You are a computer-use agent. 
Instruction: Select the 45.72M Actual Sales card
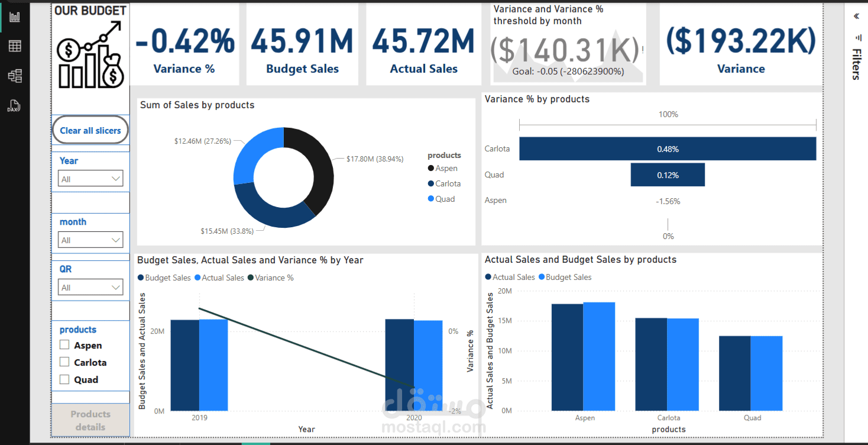424,44
